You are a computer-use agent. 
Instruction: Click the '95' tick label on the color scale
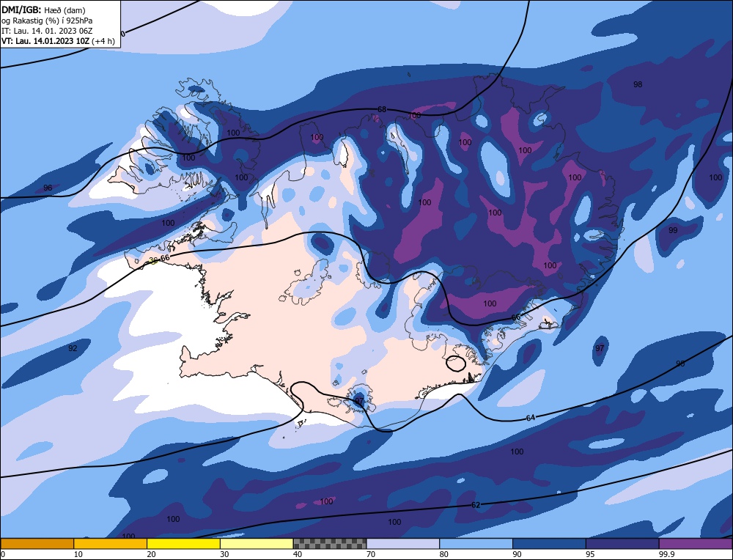[590, 554]
